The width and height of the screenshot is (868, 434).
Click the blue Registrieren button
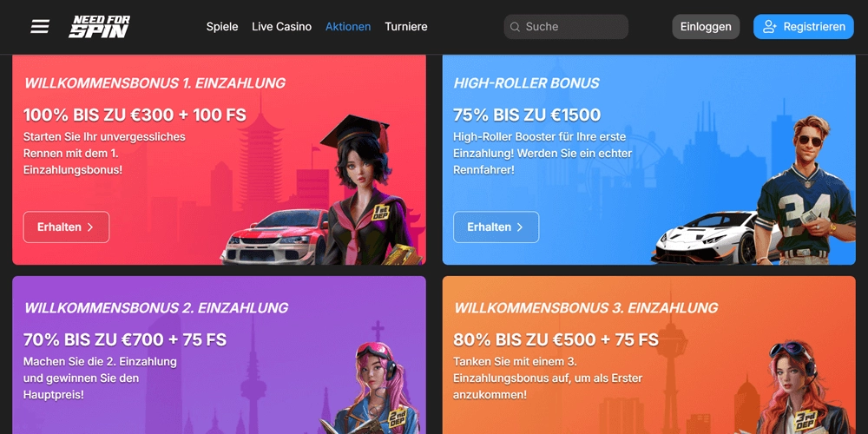[x=804, y=27]
